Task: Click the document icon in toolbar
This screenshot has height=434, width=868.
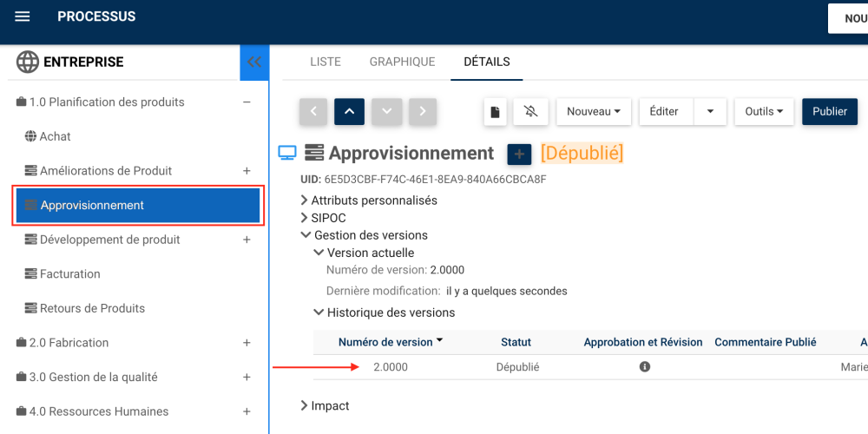Action: [495, 112]
